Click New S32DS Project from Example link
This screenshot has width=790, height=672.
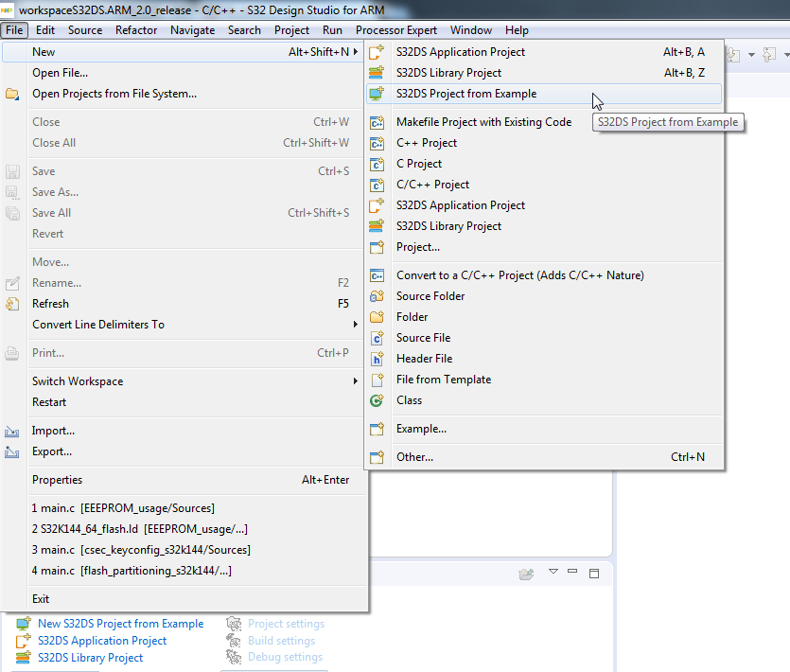tap(121, 624)
